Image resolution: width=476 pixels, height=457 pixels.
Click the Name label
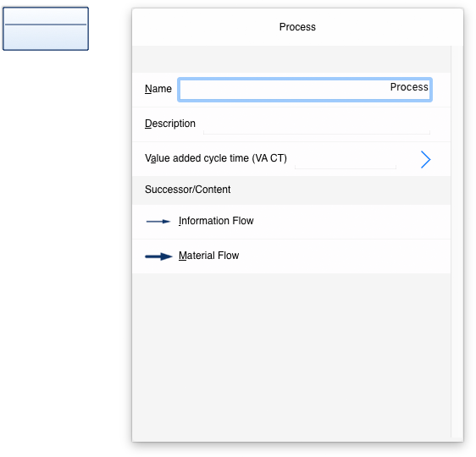tap(158, 89)
